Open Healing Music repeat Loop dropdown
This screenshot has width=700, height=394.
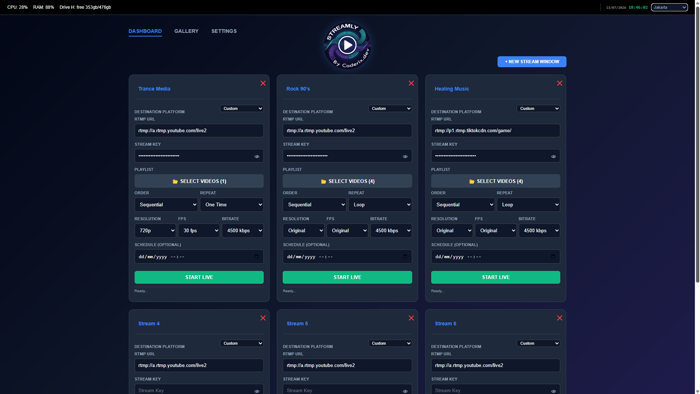point(528,204)
